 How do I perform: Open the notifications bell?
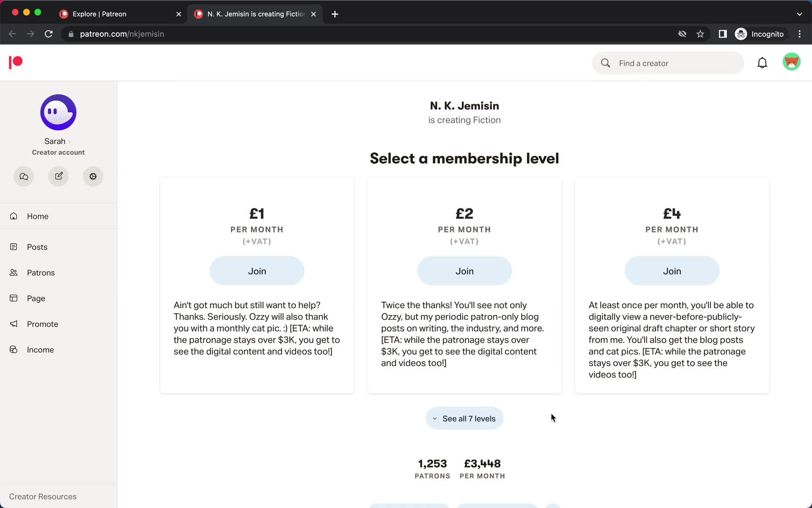[762, 63]
